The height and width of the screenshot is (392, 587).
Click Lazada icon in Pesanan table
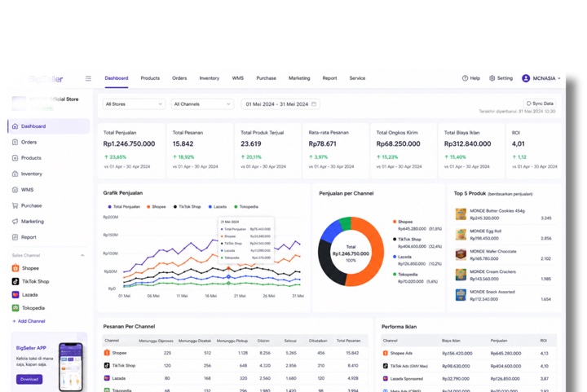coord(107,378)
